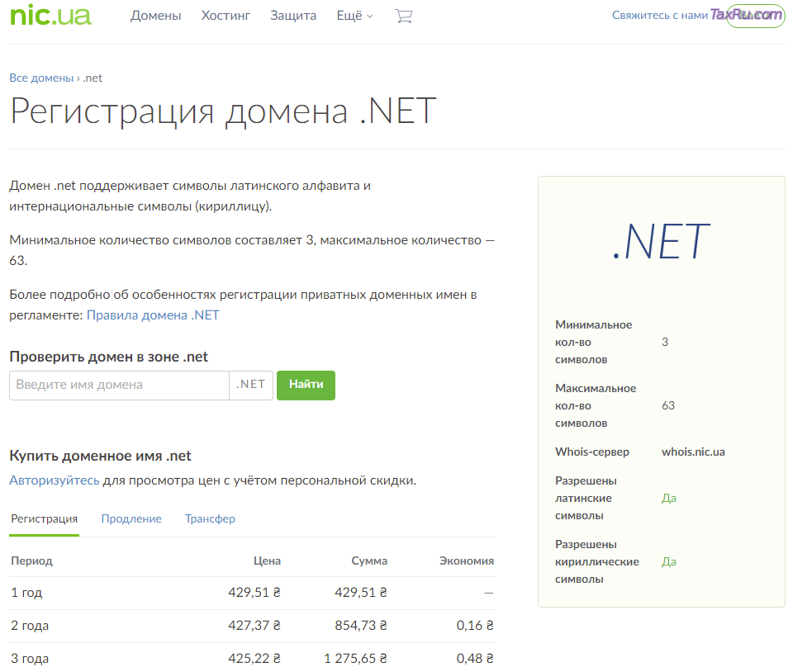Image resolution: width=793 pixels, height=672 pixels.
Task: Focus the domain name input field
Action: pyautogui.click(x=119, y=385)
